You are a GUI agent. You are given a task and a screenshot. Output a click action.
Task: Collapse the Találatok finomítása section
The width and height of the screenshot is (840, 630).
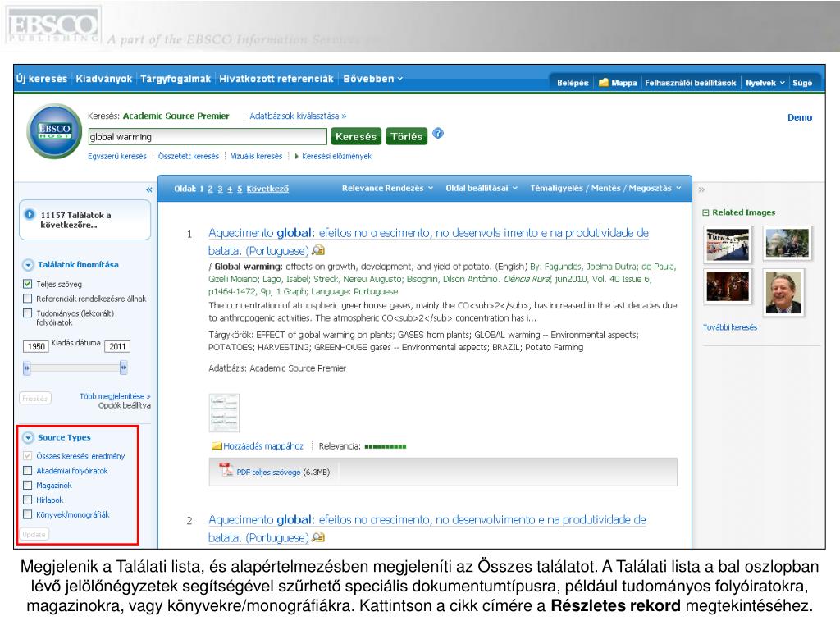tap(28, 265)
